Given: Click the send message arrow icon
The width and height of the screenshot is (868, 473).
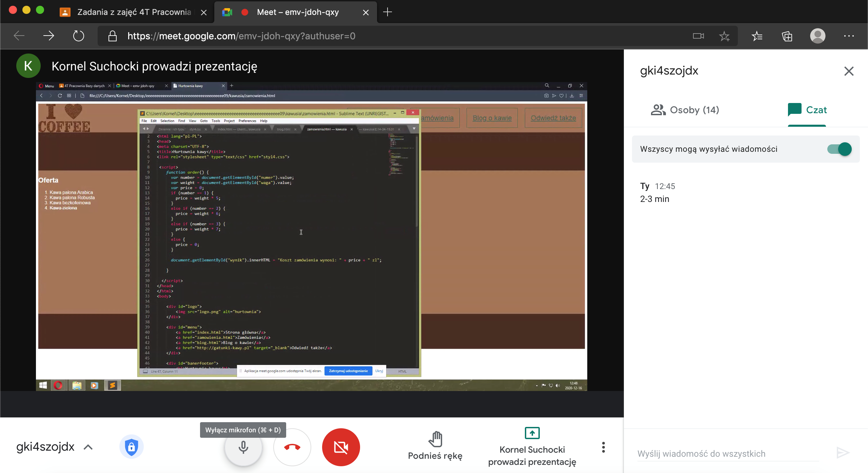Looking at the screenshot, I should pyautogui.click(x=843, y=453).
